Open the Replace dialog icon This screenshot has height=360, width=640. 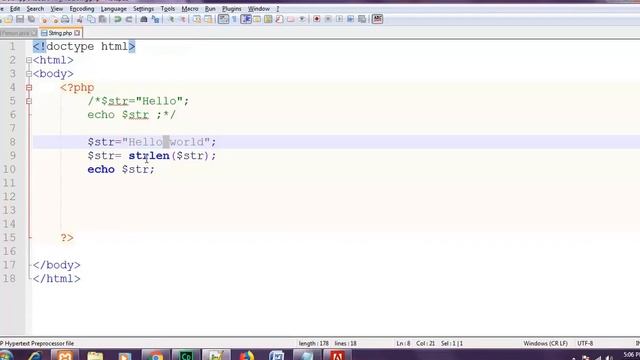click(x=156, y=19)
